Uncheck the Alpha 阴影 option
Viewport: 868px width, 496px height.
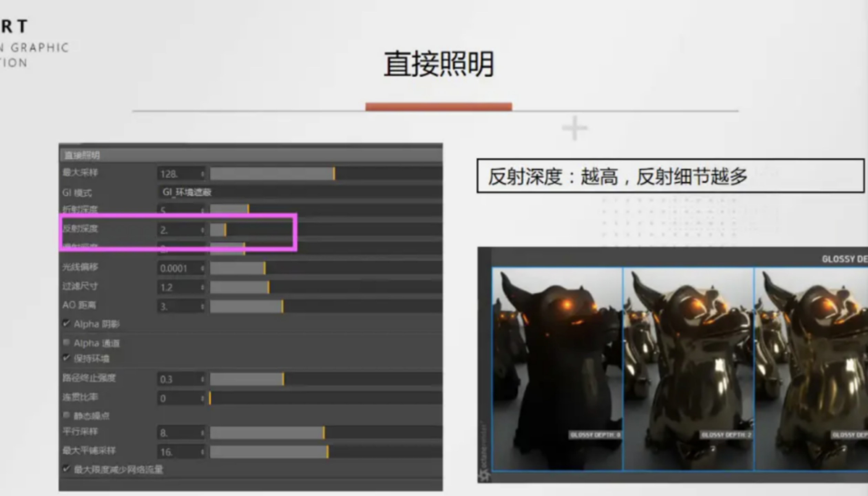point(66,324)
